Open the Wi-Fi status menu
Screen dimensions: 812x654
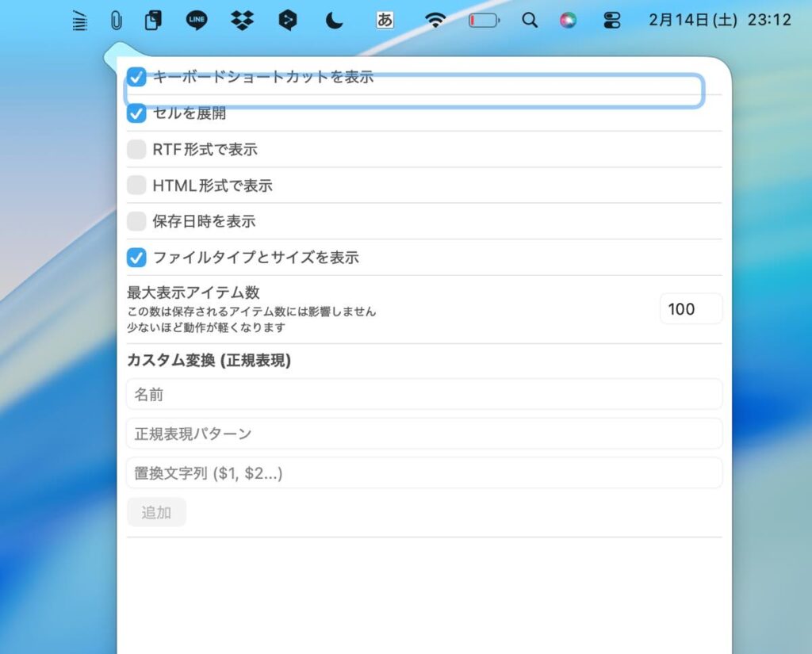[435, 21]
